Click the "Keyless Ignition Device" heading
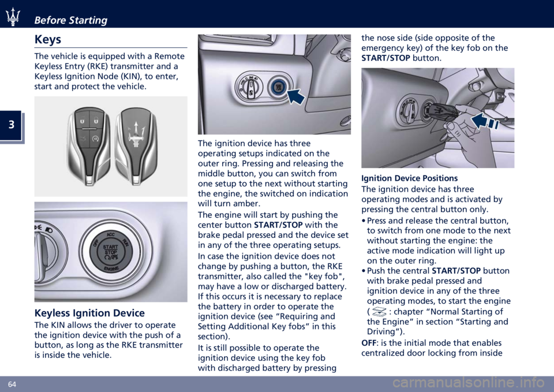 click(90, 313)
